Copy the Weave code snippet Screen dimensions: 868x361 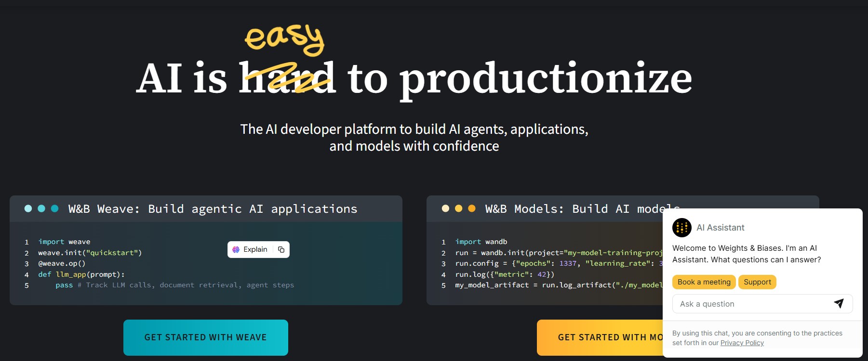(x=281, y=249)
